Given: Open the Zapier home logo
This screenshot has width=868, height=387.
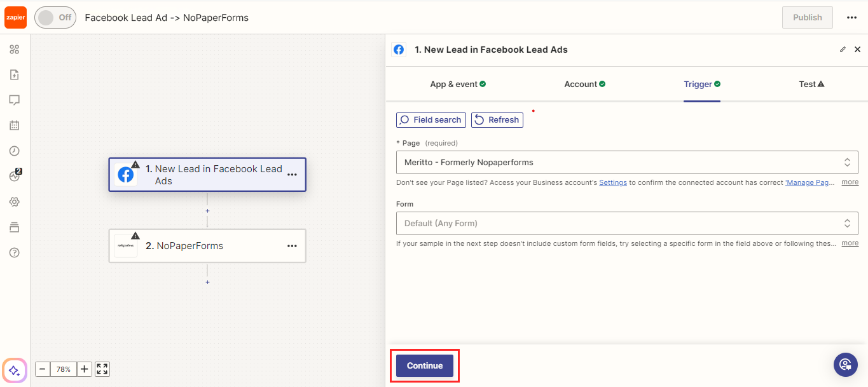Looking at the screenshot, I should [15, 17].
